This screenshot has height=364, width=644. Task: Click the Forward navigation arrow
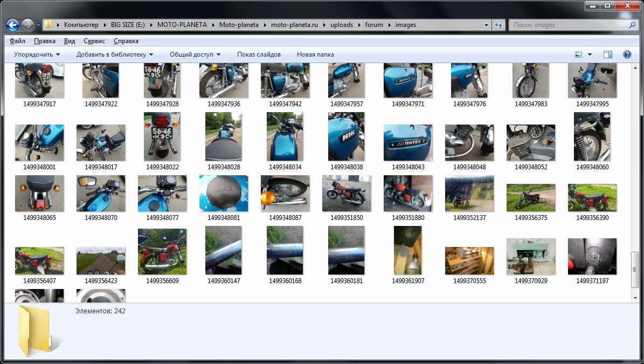point(27,25)
